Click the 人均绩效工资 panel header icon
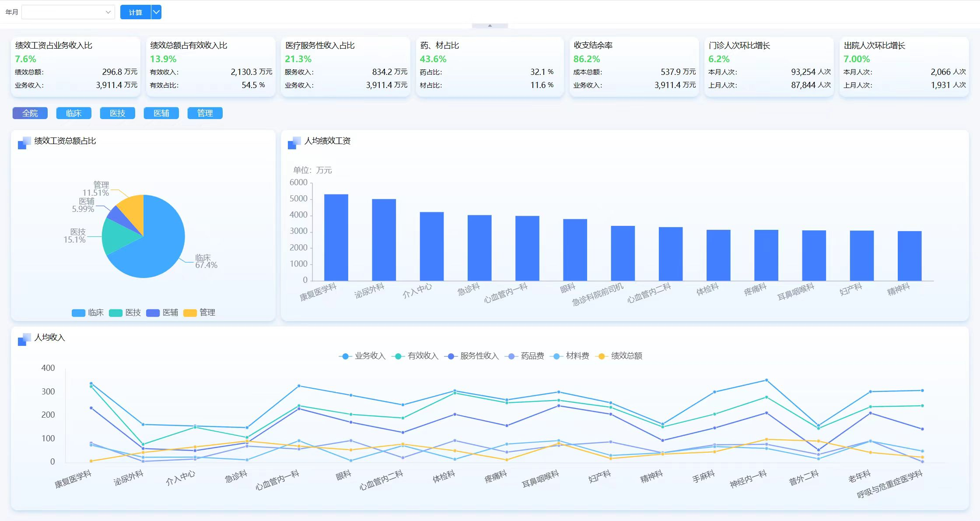 tap(294, 143)
